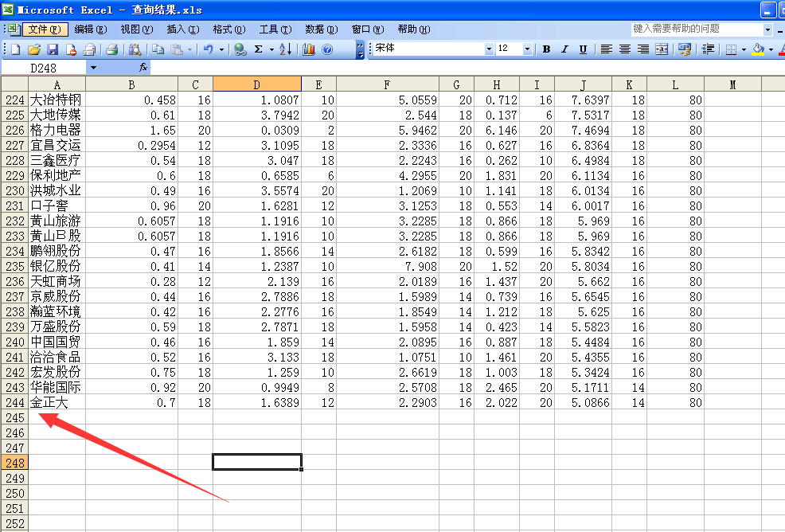This screenshot has height=532, width=785.
Task: Click the help question input box
Action: pyautogui.click(x=697, y=29)
